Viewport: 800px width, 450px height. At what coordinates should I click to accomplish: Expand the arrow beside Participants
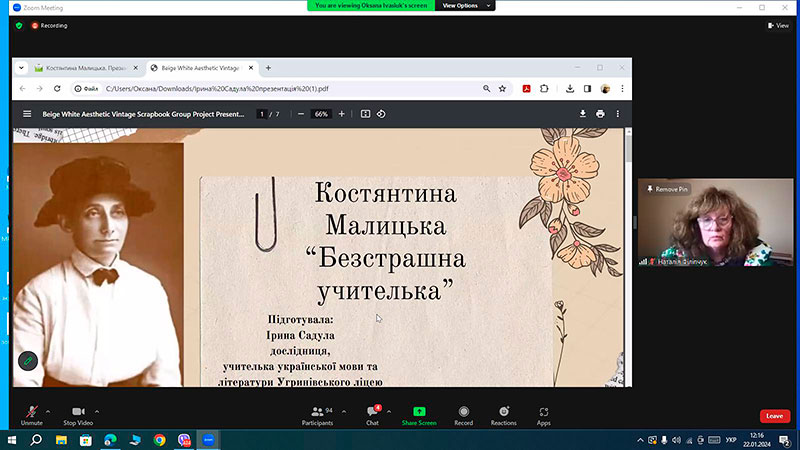(344, 411)
